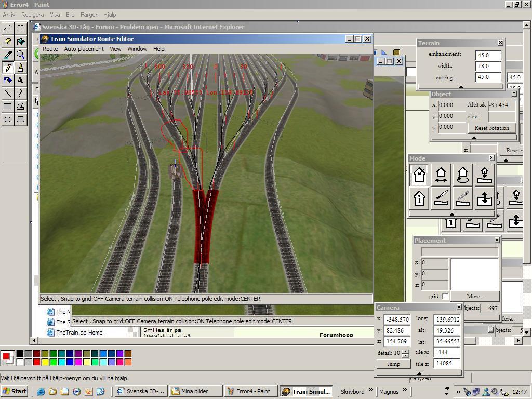Collapse the Object panel with its triangle
The height and width of the screenshot is (399, 532).
pos(474,138)
